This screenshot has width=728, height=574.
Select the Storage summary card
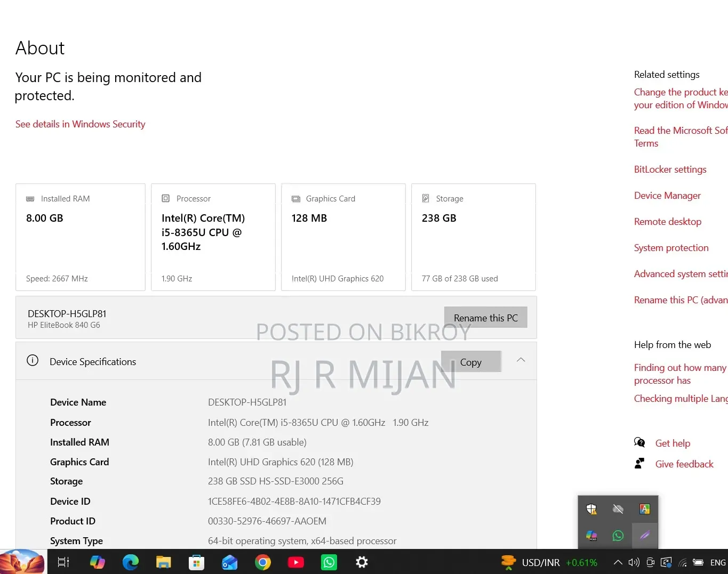(474, 237)
